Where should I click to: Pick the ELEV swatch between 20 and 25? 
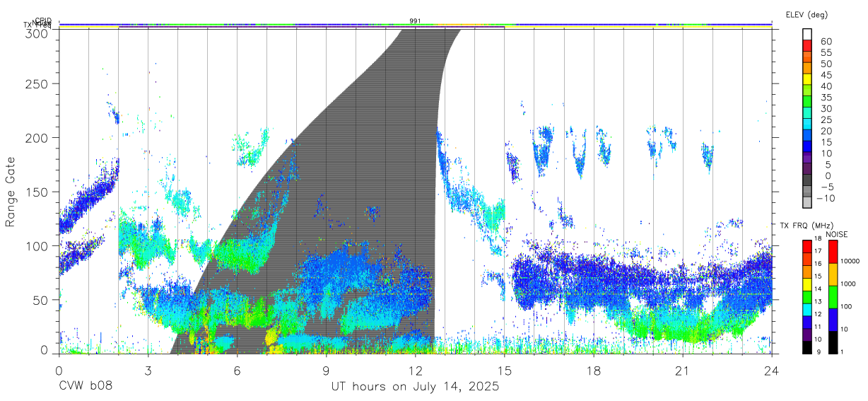[x=807, y=124]
